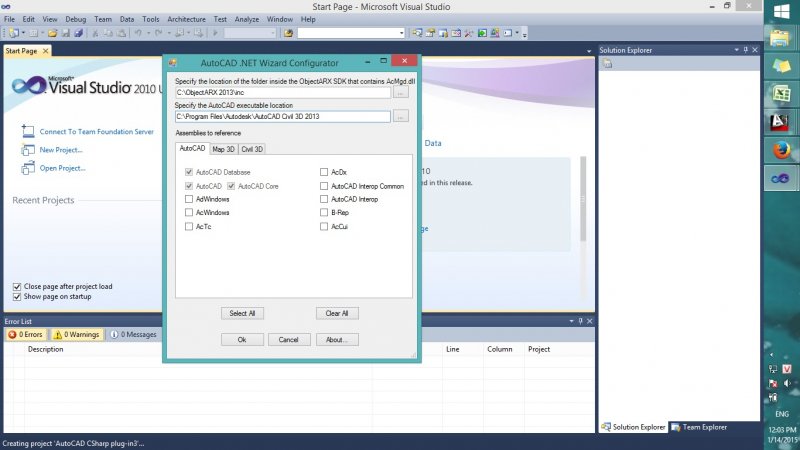This screenshot has height=450, width=800.
Task: Open the Analyze menu
Action: click(246, 19)
